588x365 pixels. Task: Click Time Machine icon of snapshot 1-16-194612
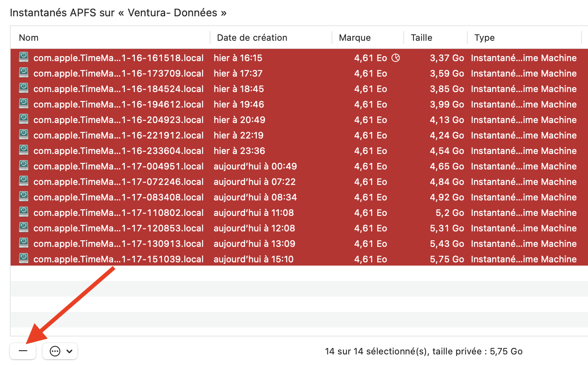tap(24, 104)
